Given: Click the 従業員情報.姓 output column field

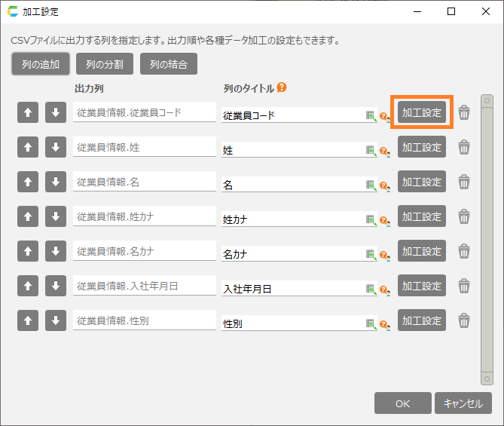Looking at the screenshot, I should (x=144, y=148).
